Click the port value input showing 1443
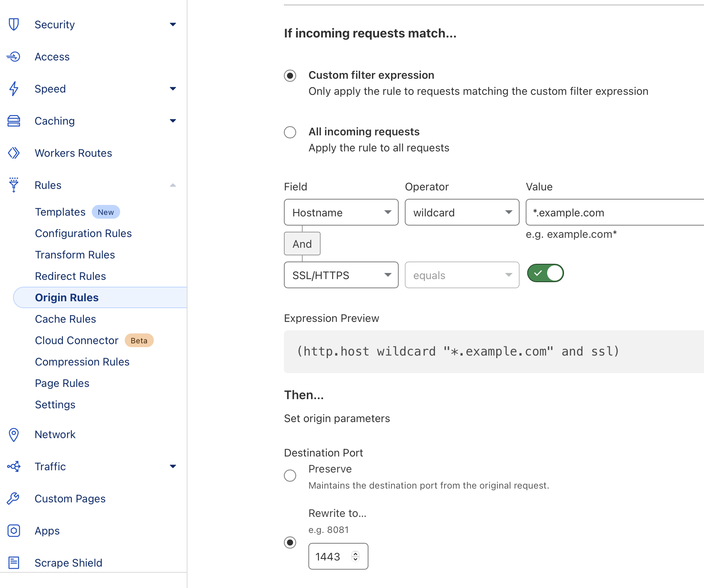This screenshot has height=588, width=704. click(334, 556)
